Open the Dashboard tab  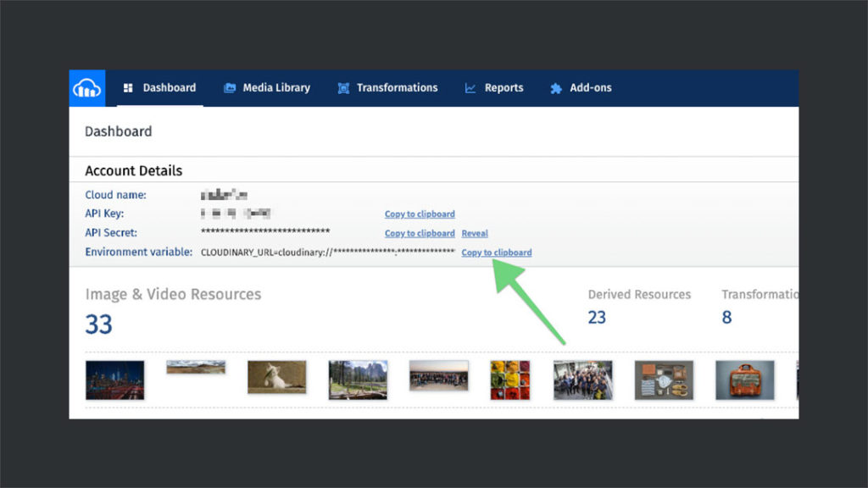click(x=160, y=88)
